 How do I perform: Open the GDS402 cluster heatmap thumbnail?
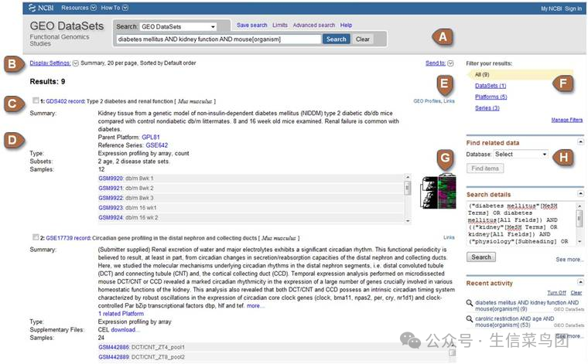[438, 191]
